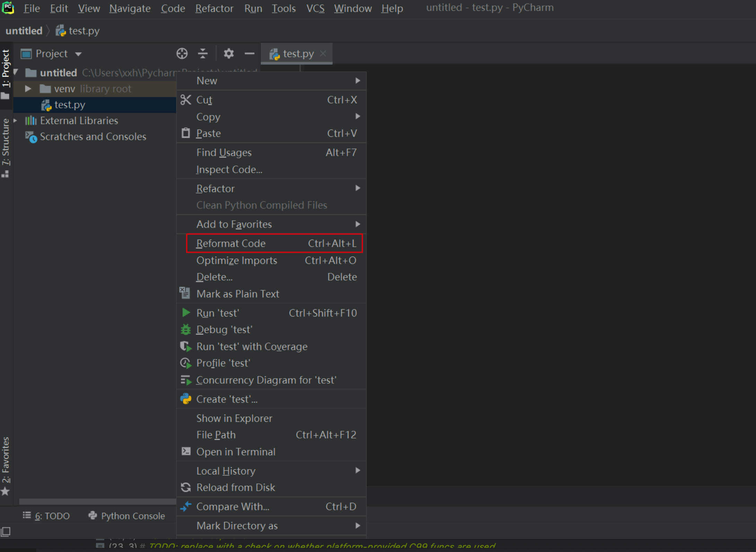Open the File menu

pos(32,8)
